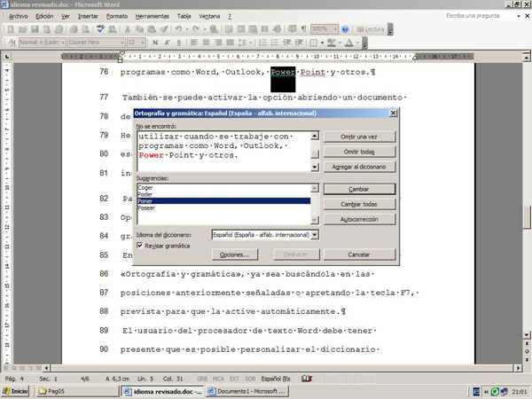Click the Open file toolbar icon

[x=22, y=29]
